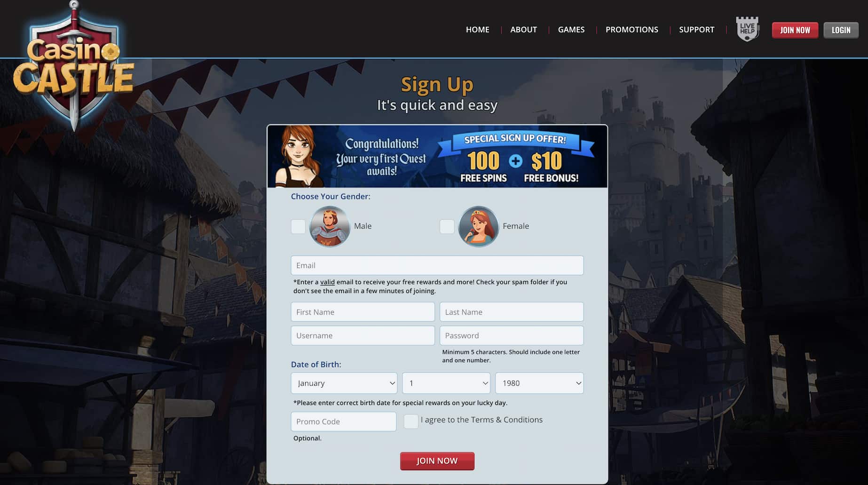
Task: Focus the Promo Code field
Action: click(344, 421)
